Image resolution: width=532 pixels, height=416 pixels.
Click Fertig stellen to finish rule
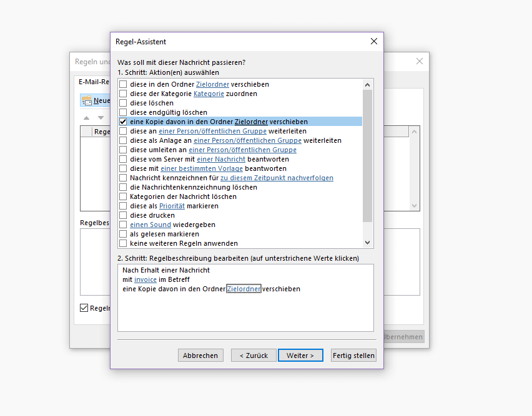353,356
